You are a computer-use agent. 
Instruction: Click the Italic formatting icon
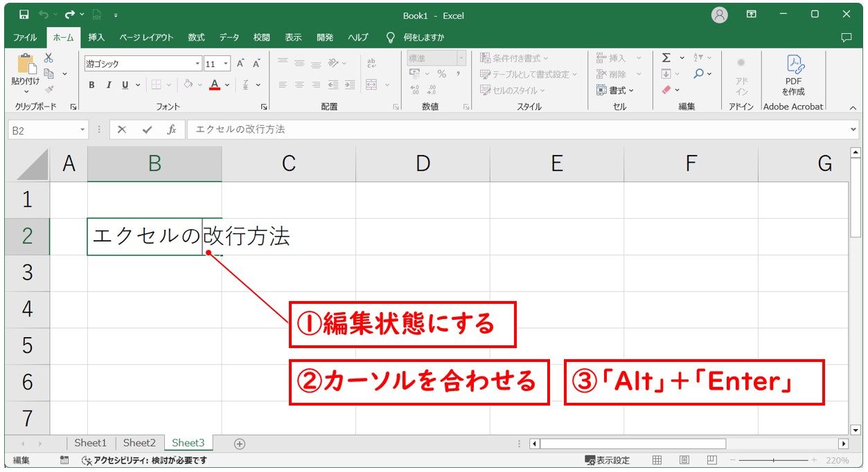109,84
